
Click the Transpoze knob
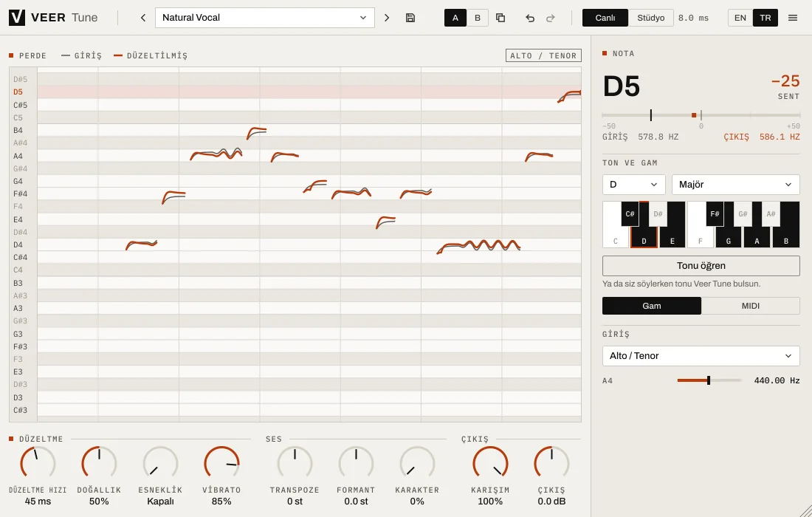(295, 463)
